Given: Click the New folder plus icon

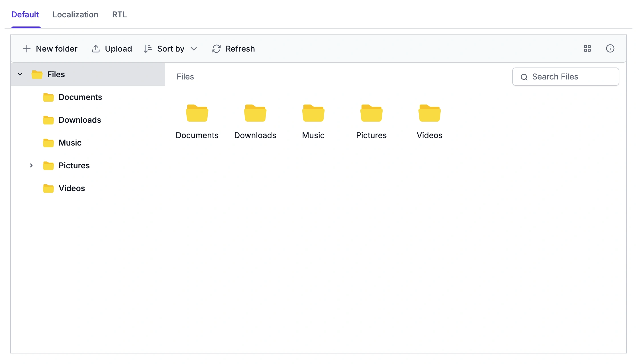Looking at the screenshot, I should tap(26, 49).
